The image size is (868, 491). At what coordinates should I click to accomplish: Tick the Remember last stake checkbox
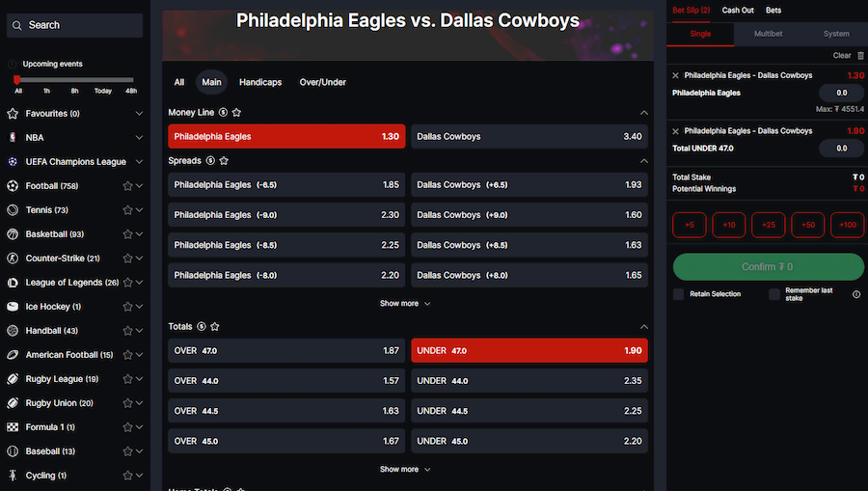pos(774,294)
